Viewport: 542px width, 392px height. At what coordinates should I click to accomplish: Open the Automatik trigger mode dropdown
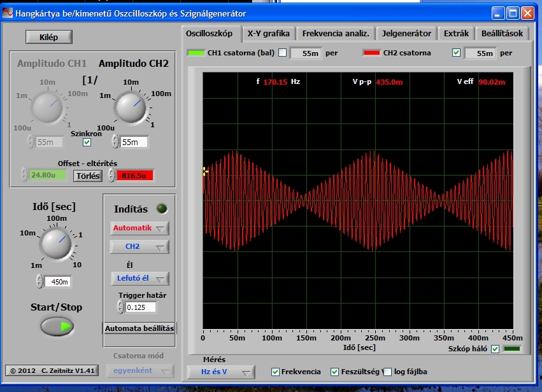[139, 228]
